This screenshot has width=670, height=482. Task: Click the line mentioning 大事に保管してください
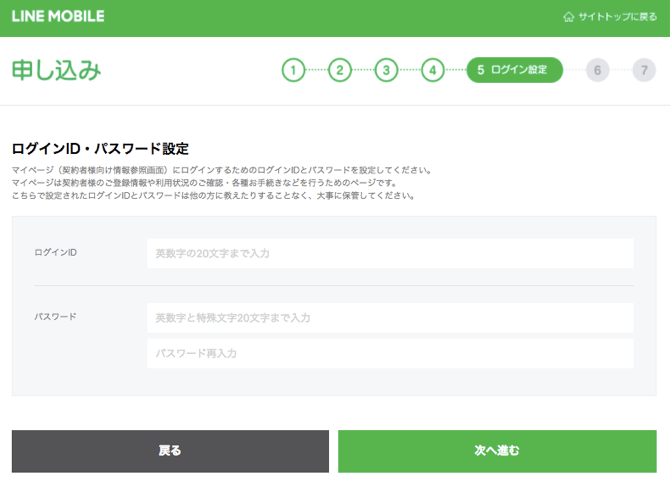coord(213,196)
